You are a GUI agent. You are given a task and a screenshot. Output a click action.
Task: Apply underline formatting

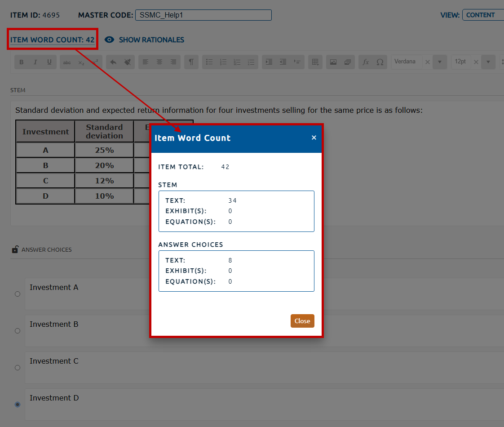click(x=49, y=62)
